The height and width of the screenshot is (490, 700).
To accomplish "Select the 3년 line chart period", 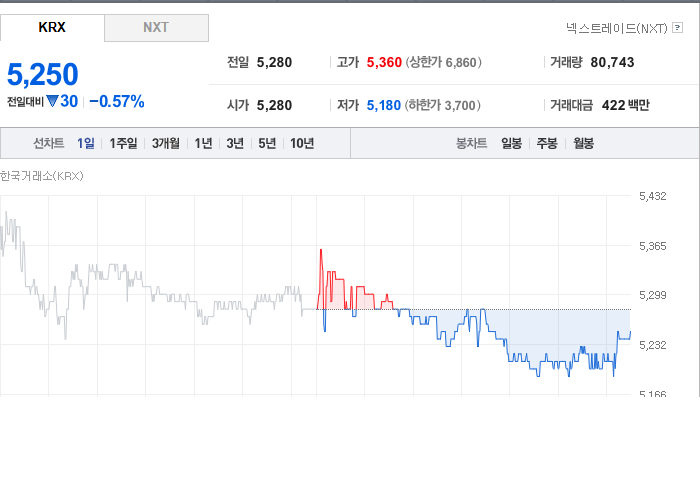I will (235, 143).
